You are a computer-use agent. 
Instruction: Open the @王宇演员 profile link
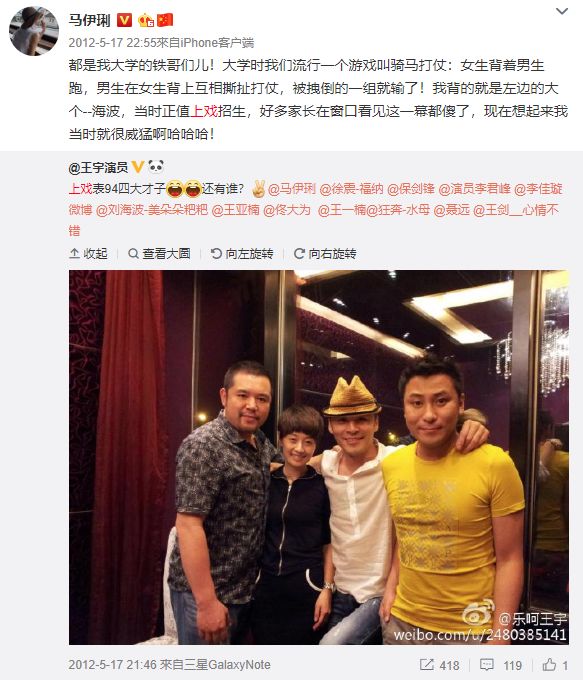click(x=98, y=167)
